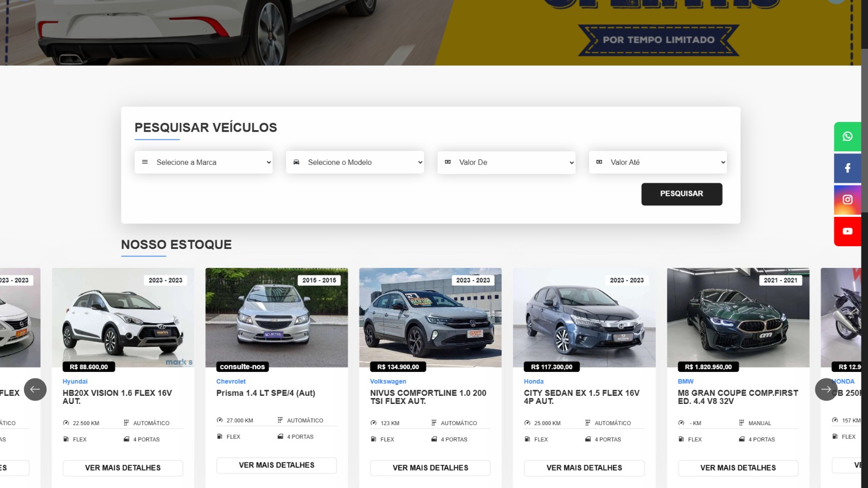Open Prisma 1.4 LT SPE/4 title

coord(266,393)
